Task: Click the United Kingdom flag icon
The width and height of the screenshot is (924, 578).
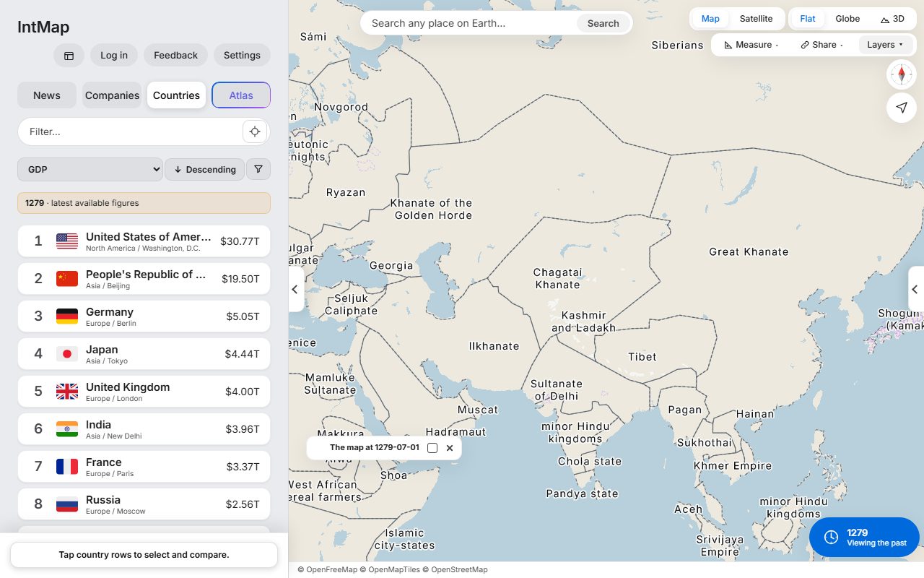Action: [67, 392]
